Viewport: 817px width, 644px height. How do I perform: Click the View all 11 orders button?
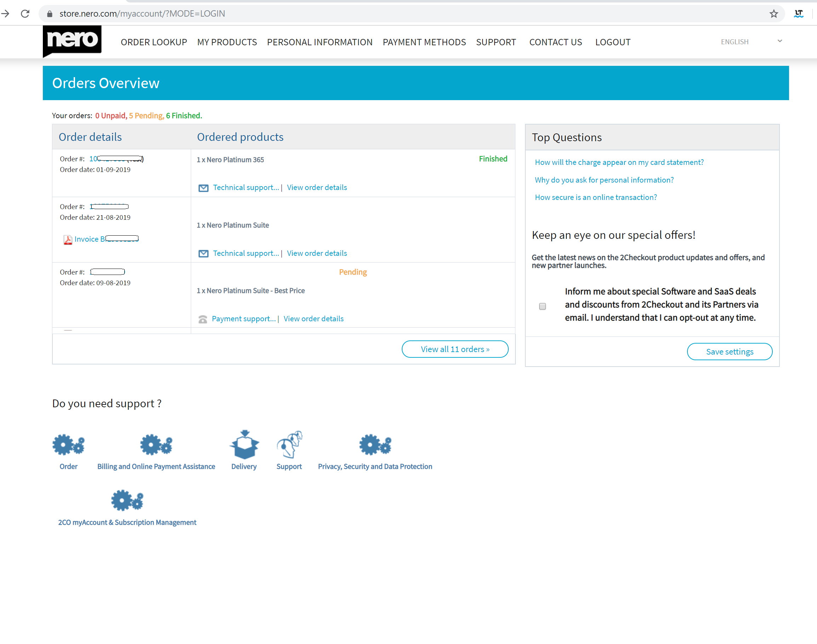(455, 349)
